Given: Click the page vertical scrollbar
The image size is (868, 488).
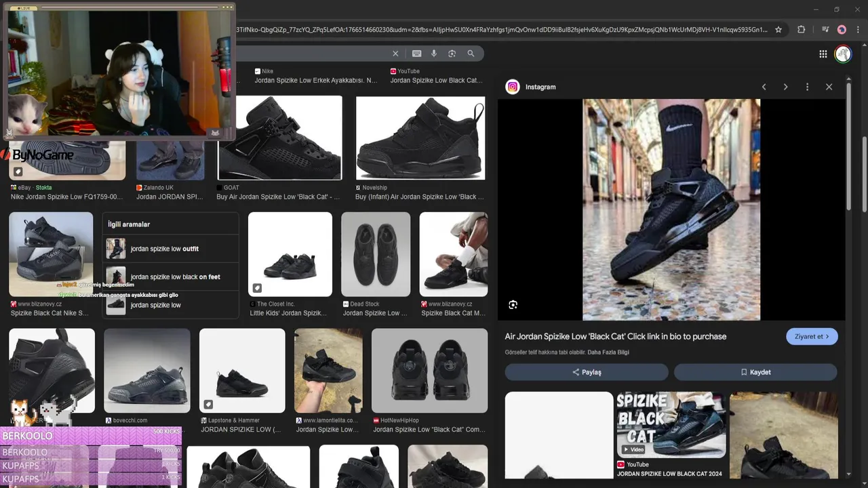Looking at the screenshot, I should pos(864,176).
